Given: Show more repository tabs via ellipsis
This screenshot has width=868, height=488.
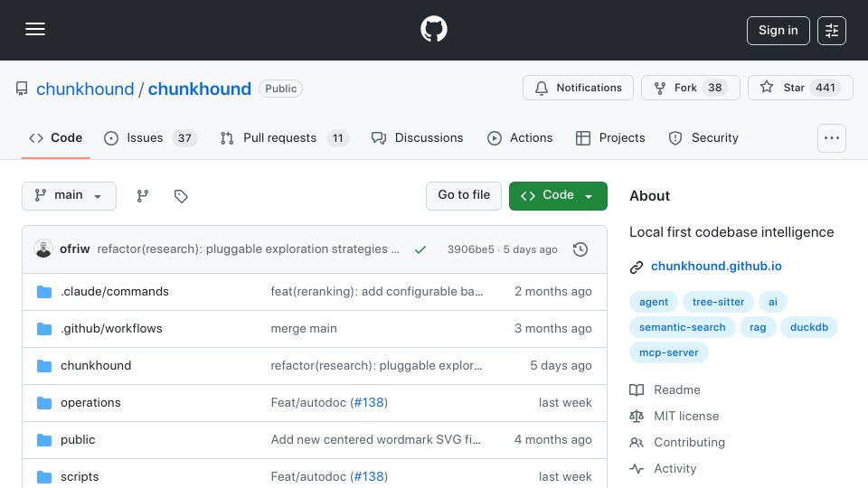Looking at the screenshot, I should [x=832, y=137].
